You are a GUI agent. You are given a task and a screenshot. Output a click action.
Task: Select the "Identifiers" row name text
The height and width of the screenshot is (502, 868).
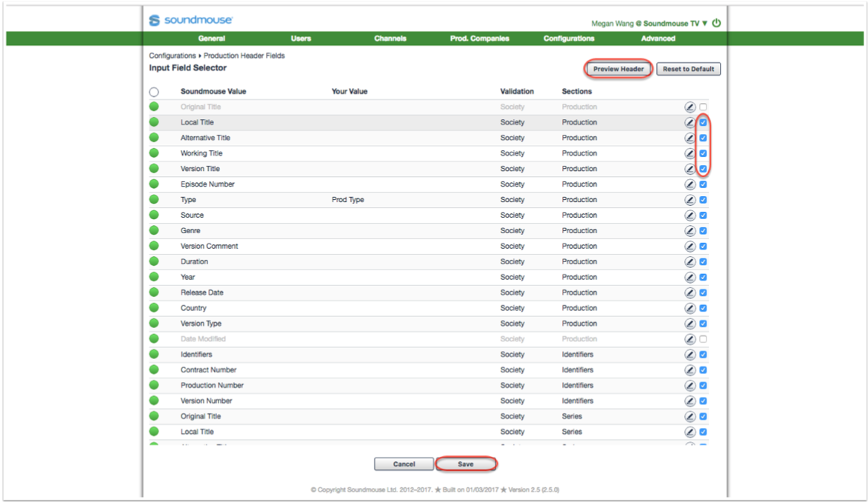196,355
